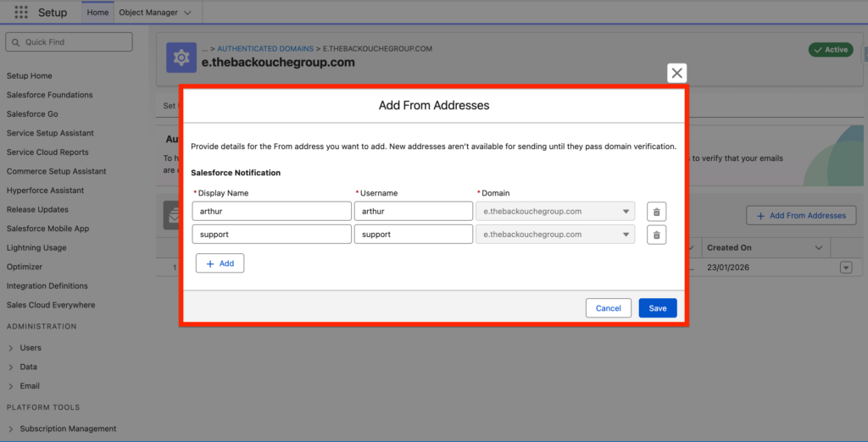Image resolution: width=868 pixels, height=442 pixels.
Task: Delete the arthur address row
Action: click(656, 212)
